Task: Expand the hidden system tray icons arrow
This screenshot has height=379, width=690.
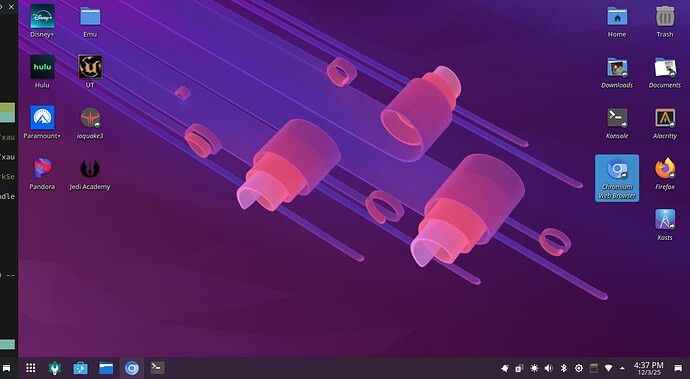Action: click(x=622, y=368)
